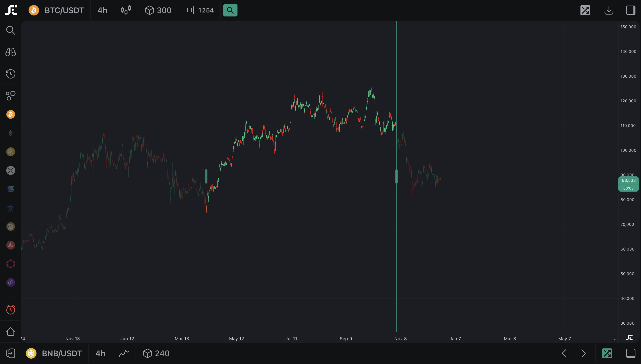641x364 pixels.
Task: Go to home icon in sidebar
Action: (x=10, y=332)
